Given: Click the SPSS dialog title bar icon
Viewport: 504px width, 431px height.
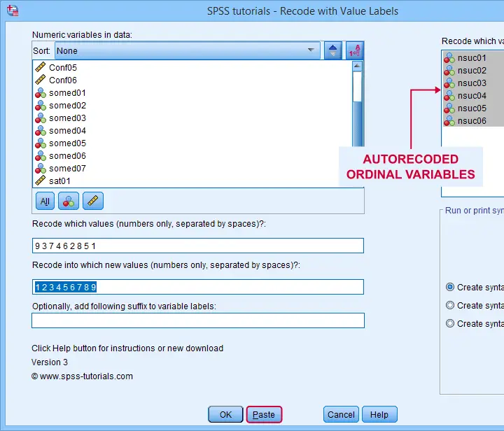Looking at the screenshot, I should [13, 10].
